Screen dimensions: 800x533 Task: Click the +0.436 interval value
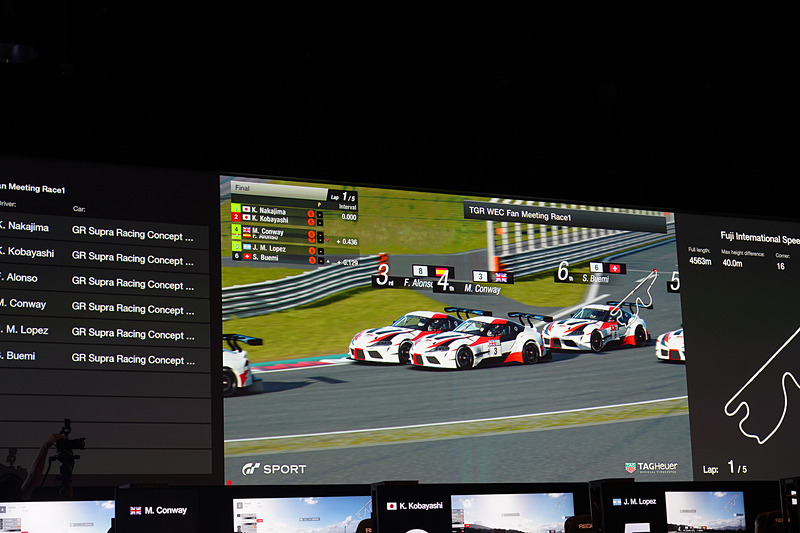tap(347, 241)
